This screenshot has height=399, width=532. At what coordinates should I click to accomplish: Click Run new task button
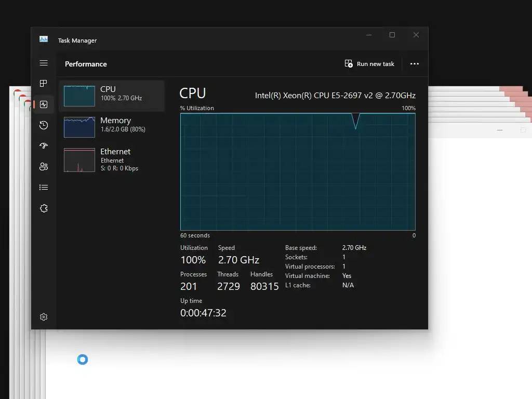(x=369, y=64)
